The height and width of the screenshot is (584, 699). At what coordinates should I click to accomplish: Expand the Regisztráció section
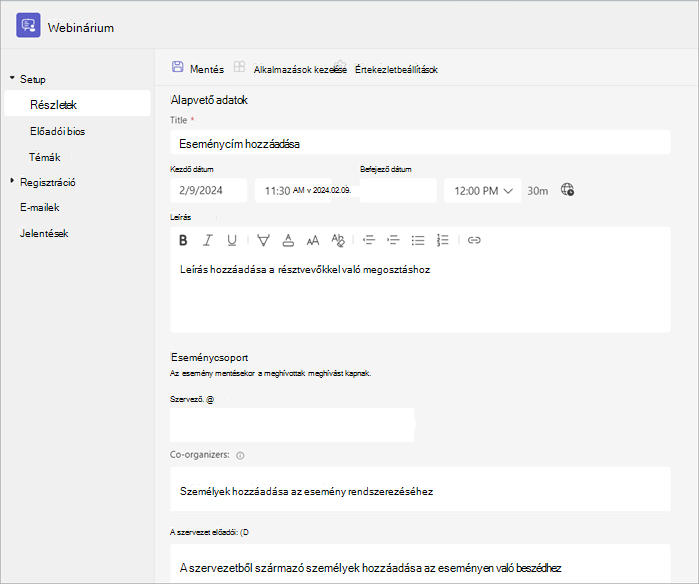(12, 181)
